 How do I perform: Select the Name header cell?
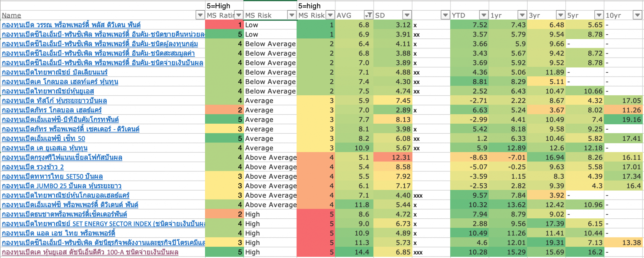pos(103,15)
